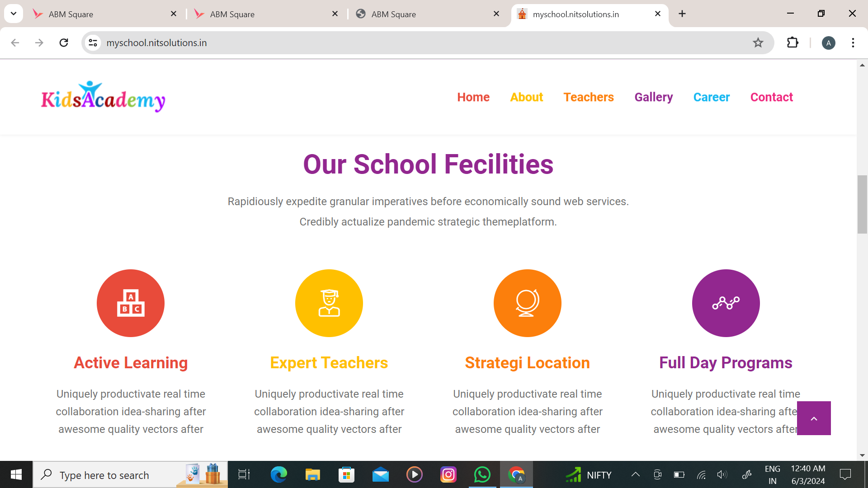Open Chrome's three-dot menu
The image size is (868, 488).
point(853,43)
